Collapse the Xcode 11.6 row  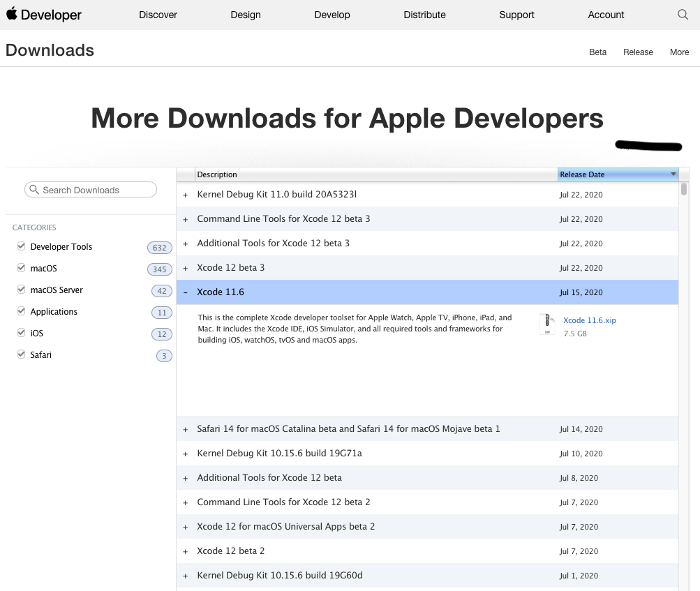pyautogui.click(x=185, y=293)
